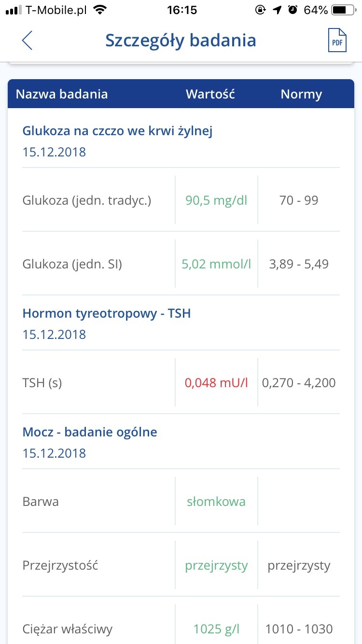Open the PDF export icon
This screenshot has width=362, height=644.
click(337, 41)
